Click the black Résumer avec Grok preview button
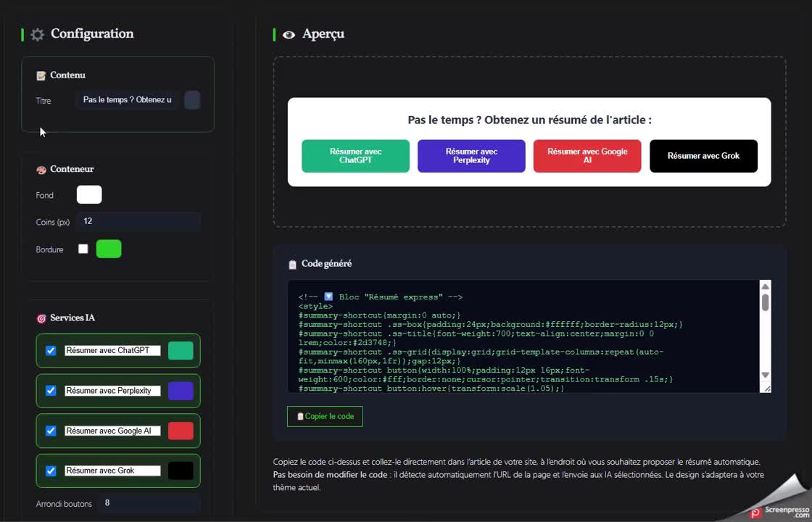Viewport: 812px width, 522px height. (x=703, y=156)
